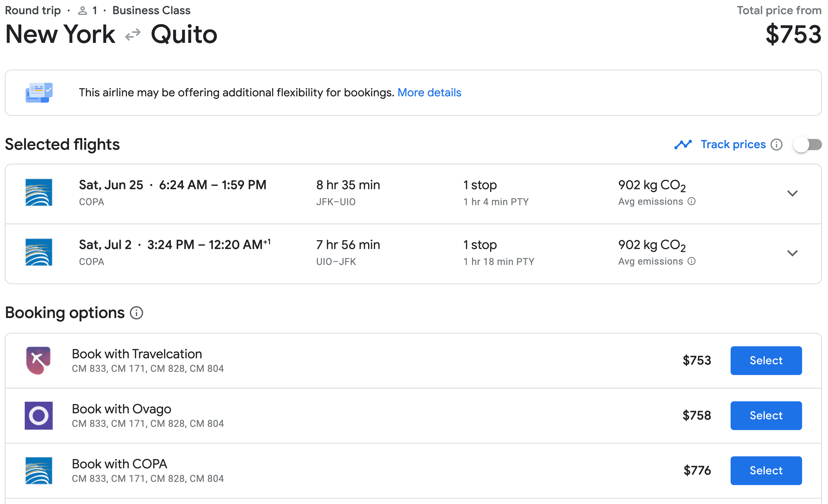
Task: Click the "8 hr 35 min" duration
Action: click(348, 185)
